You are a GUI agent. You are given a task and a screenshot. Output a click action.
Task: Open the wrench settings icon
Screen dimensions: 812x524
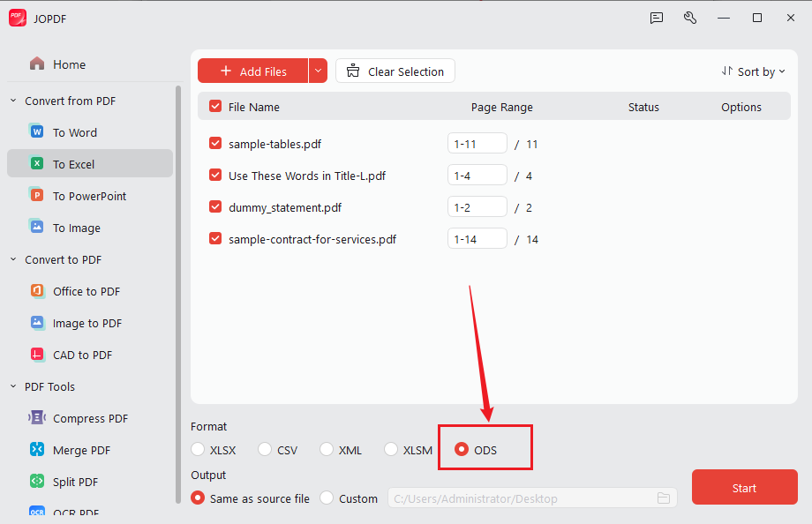click(x=690, y=19)
